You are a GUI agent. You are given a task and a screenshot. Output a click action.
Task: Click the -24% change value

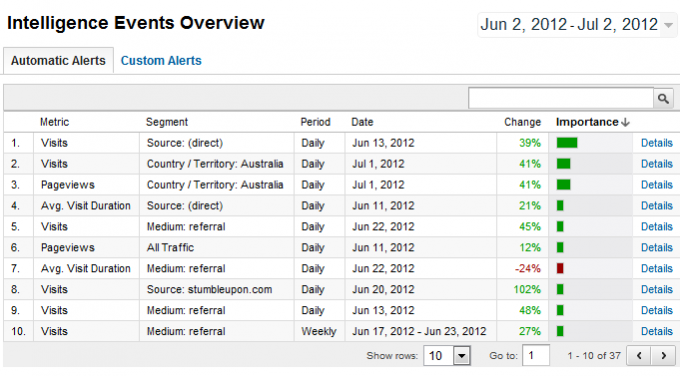(x=527, y=268)
